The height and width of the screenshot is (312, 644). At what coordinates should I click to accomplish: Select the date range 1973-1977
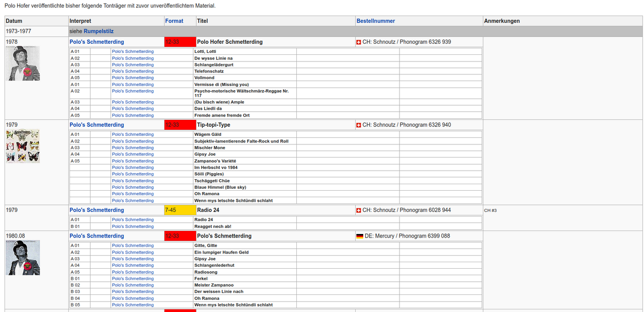pos(18,31)
